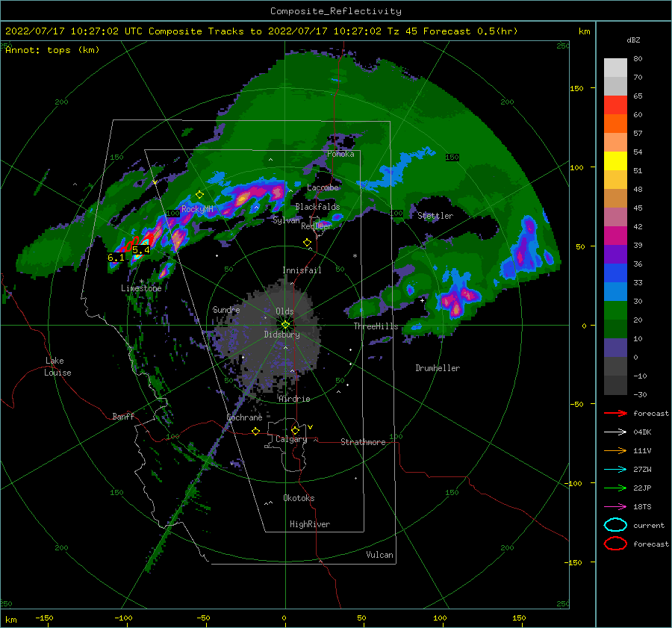Click the cyan 27ZW arrow in the legend

coord(615,470)
